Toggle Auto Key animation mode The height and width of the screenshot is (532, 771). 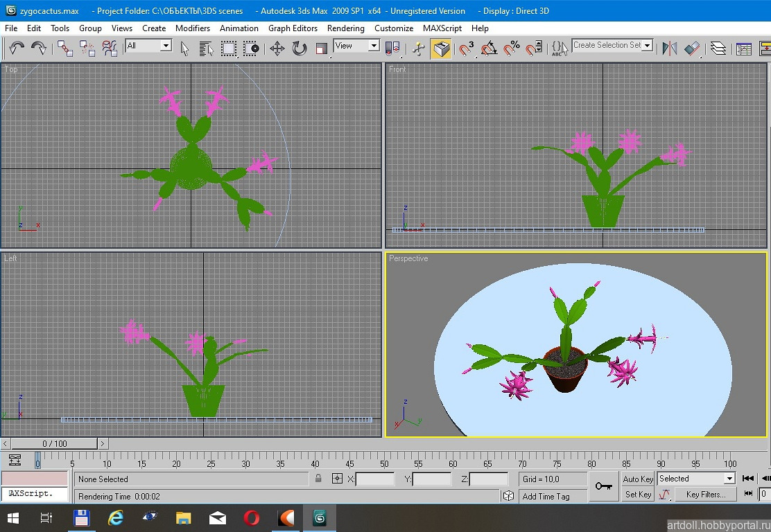pyautogui.click(x=638, y=479)
